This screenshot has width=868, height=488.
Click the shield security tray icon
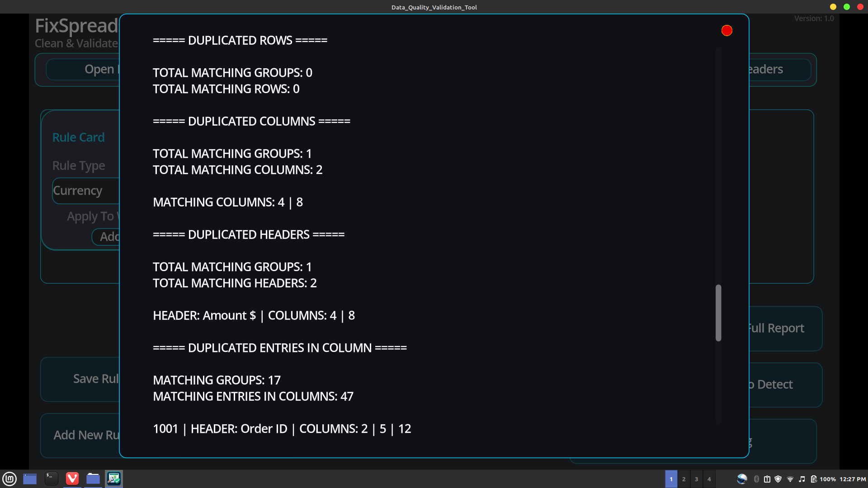778,479
